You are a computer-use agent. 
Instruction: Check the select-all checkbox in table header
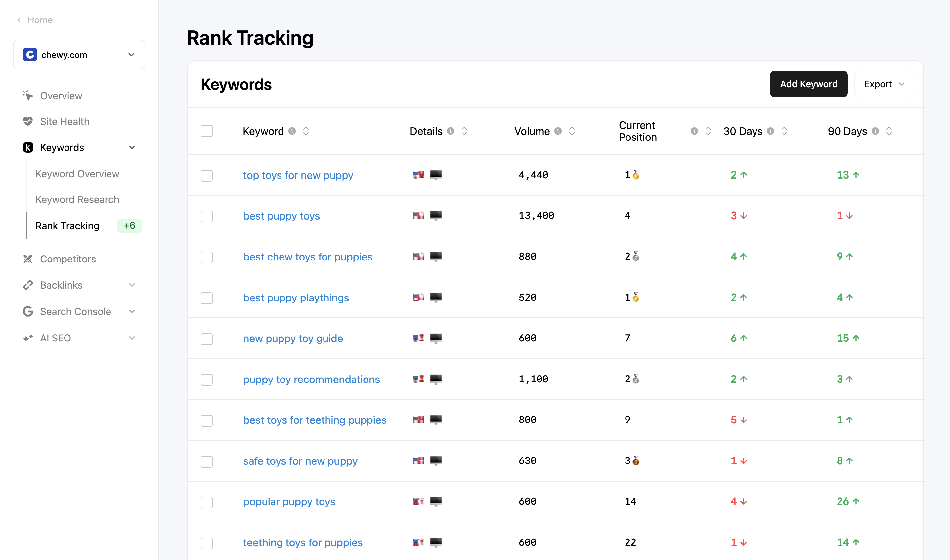(x=206, y=131)
